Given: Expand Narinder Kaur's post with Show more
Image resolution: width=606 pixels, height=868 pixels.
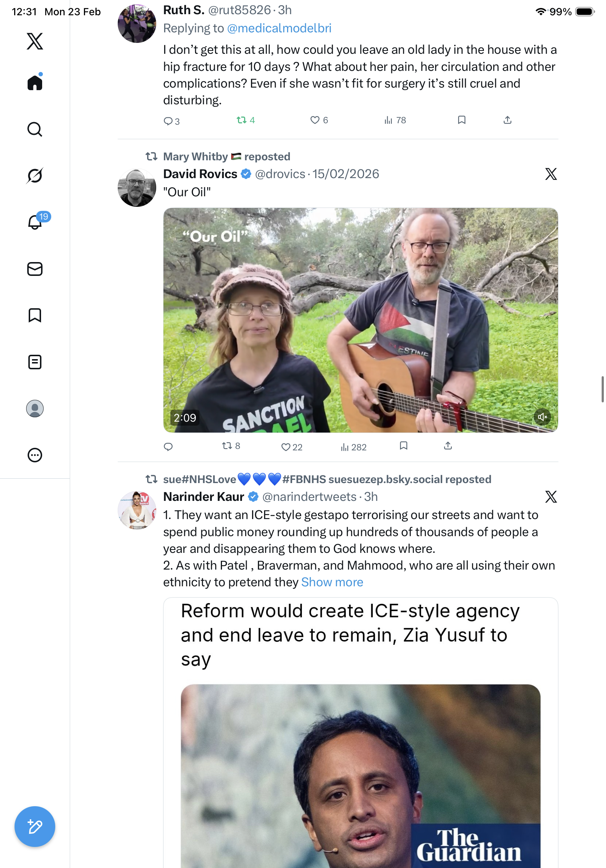Looking at the screenshot, I should click(x=332, y=582).
